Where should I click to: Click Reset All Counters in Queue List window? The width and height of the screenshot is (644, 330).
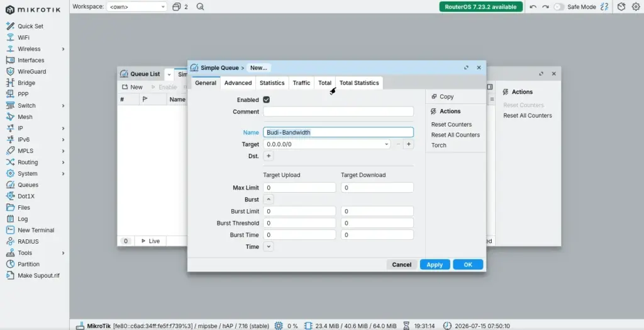pos(528,116)
